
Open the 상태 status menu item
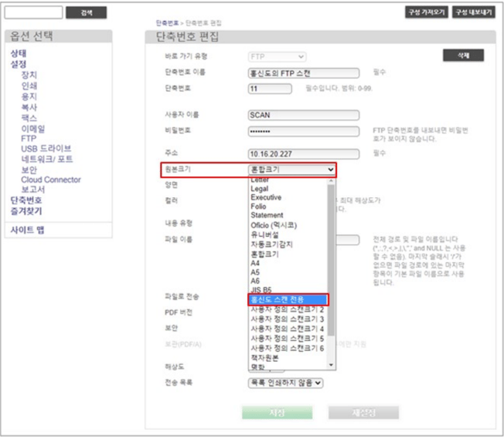click(18, 53)
